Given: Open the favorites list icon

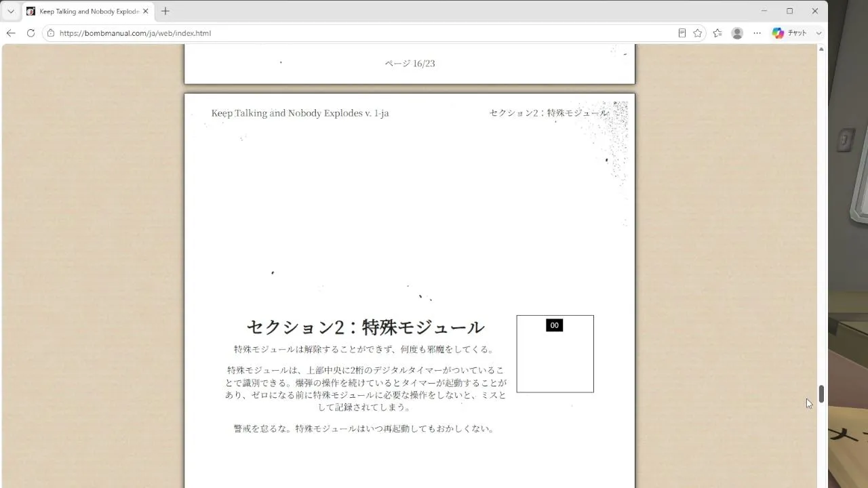Looking at the screenshot, I should [x=717, y=33].
